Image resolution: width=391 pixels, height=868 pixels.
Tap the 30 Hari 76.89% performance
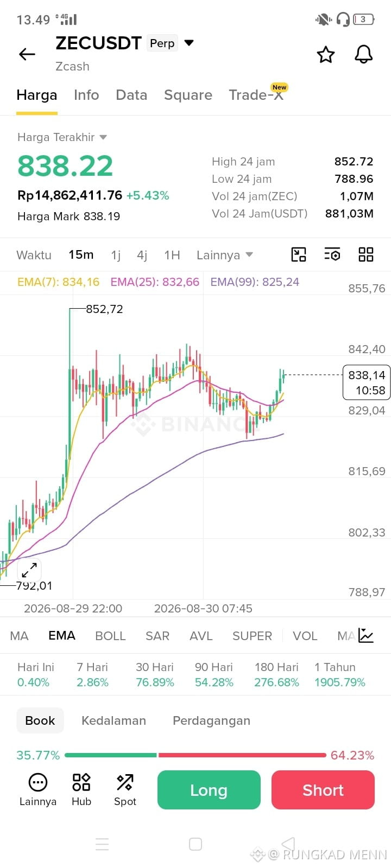click(155, 675)
